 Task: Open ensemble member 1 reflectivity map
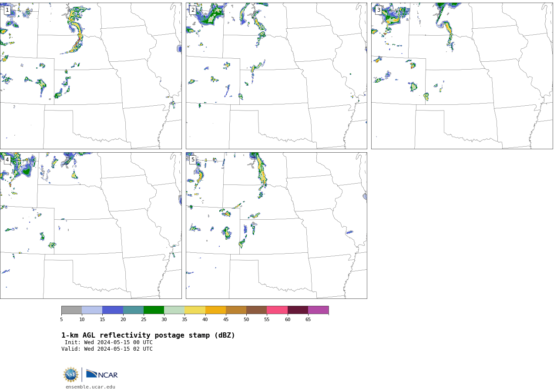pyautogui.click(x=91, y=76)
